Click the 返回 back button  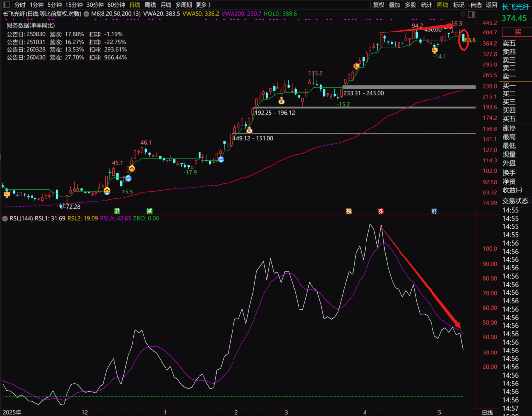coord(491,5)
